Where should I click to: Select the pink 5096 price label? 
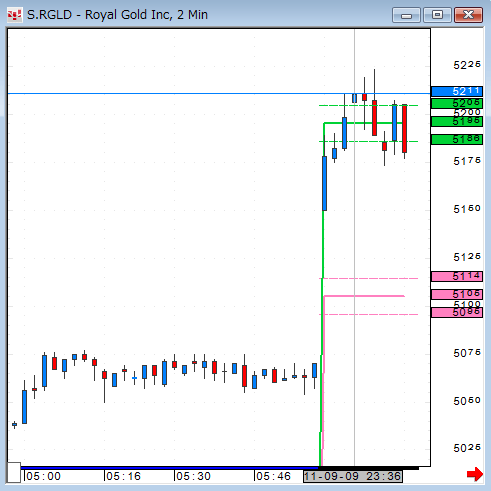coord(457,312)
